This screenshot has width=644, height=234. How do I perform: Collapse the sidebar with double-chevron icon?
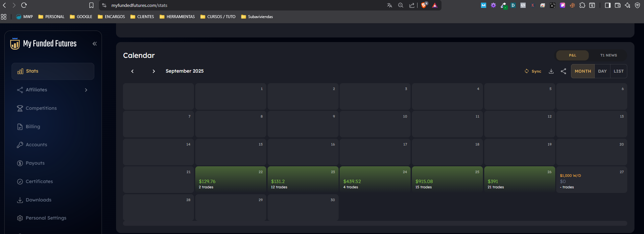tap(95, 44)
